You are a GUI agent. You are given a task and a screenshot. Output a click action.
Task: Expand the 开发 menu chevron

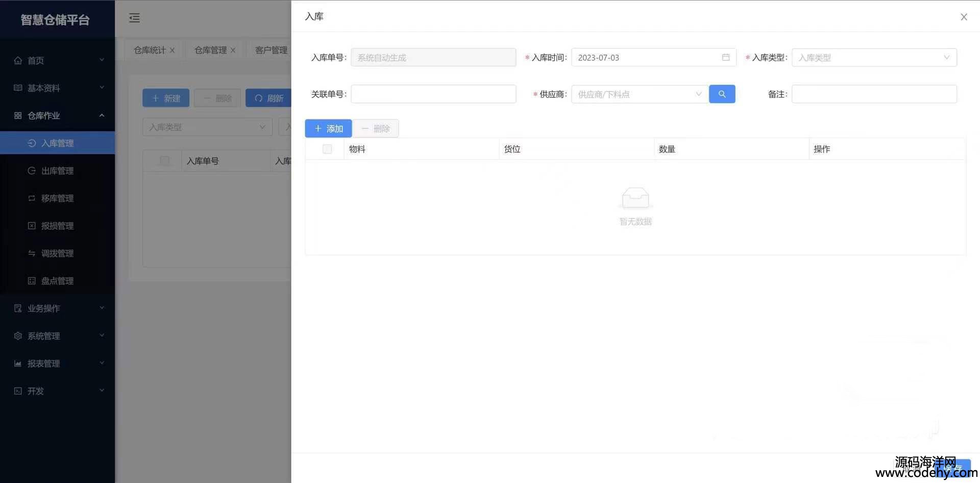102,391
